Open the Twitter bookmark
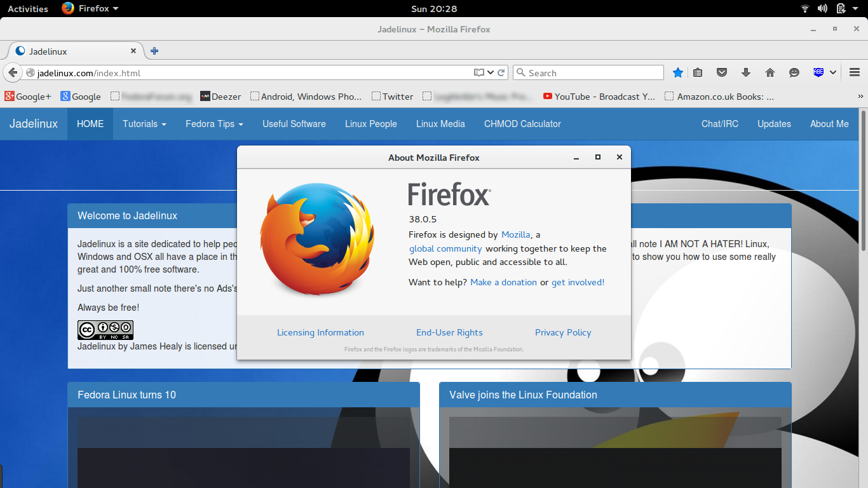The width and height of the screenshot is (868, 488). (393, 97)
